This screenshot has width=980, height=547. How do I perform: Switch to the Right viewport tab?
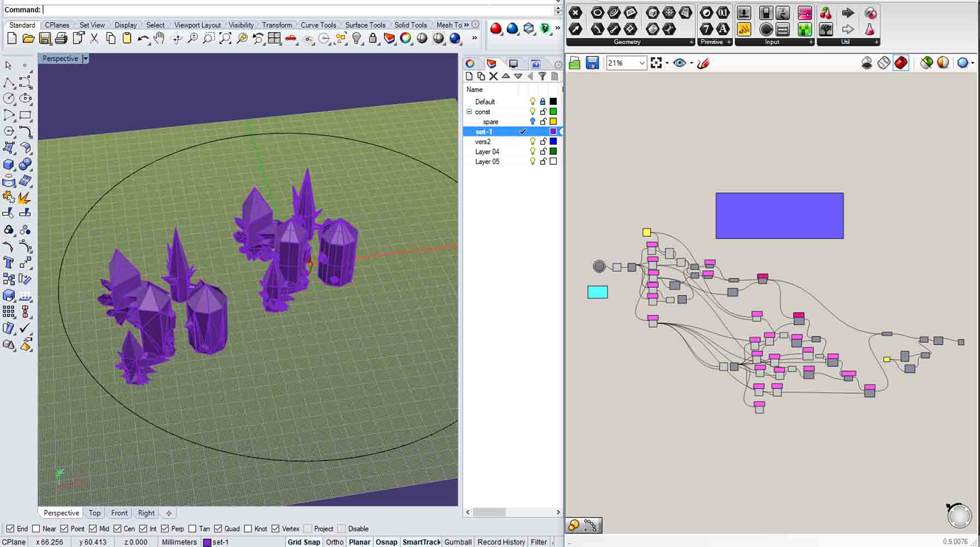point(146,513)
